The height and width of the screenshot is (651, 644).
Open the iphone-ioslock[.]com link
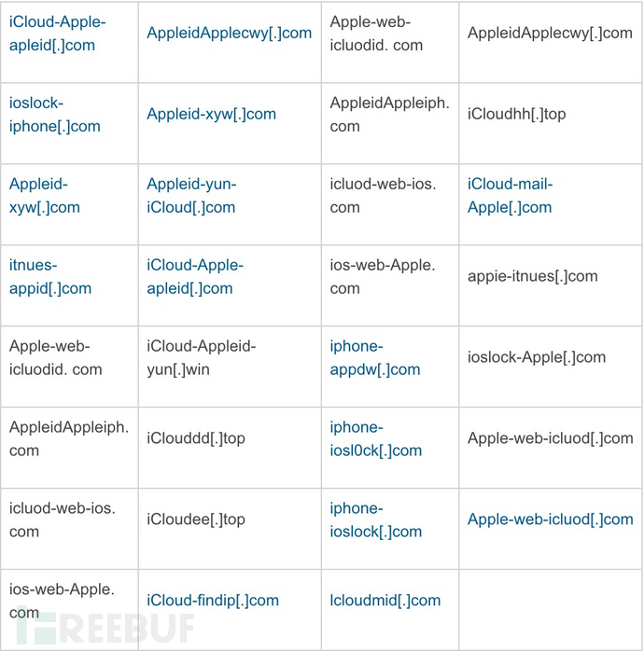pyautogui.click(x=376, y=519)
